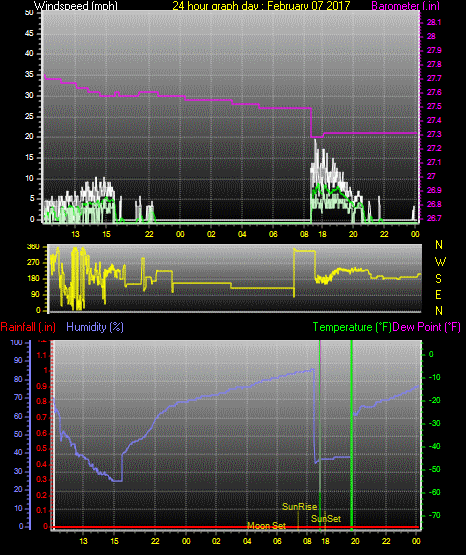Click the W wind direction label

pyautogui.click(x=440, y=262)
